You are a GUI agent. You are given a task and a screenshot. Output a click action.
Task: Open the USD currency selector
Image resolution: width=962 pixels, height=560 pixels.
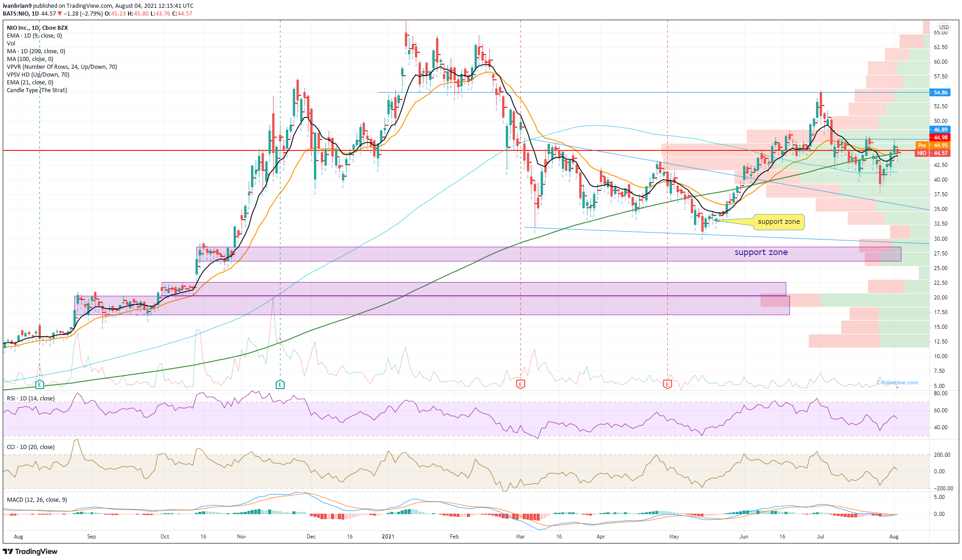944,28
